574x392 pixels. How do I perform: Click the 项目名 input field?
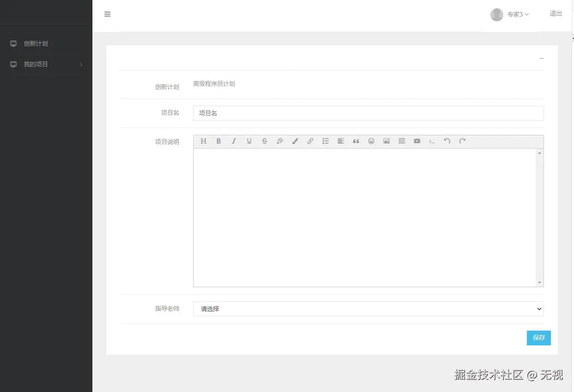tap(368, 113)
